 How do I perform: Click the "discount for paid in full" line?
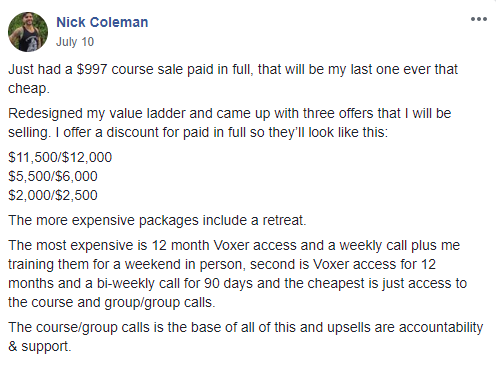[x=198, y=132]
